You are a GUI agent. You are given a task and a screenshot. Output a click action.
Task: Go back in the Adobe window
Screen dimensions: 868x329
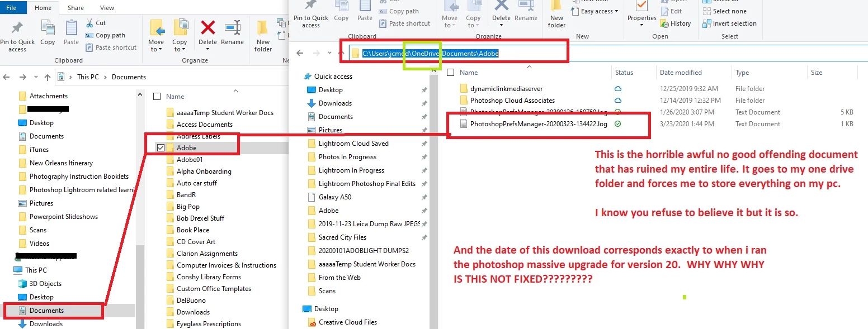[x=300, y=53]
